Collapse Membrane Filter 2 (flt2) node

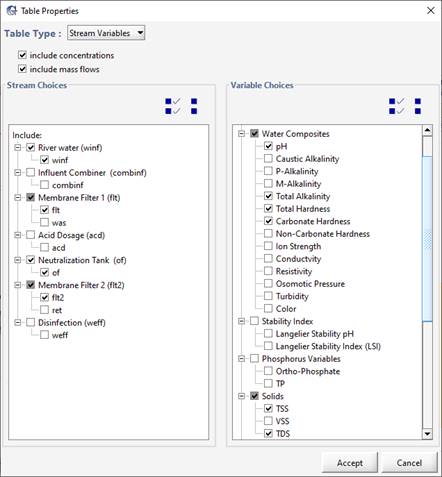click(x=18, y=285)
